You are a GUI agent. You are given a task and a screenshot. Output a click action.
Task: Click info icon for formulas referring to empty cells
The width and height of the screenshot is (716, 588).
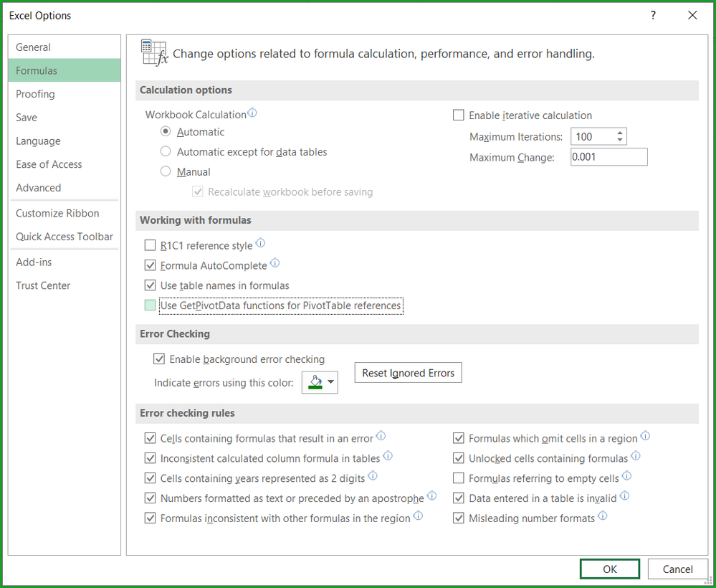(x=627, y=476)
